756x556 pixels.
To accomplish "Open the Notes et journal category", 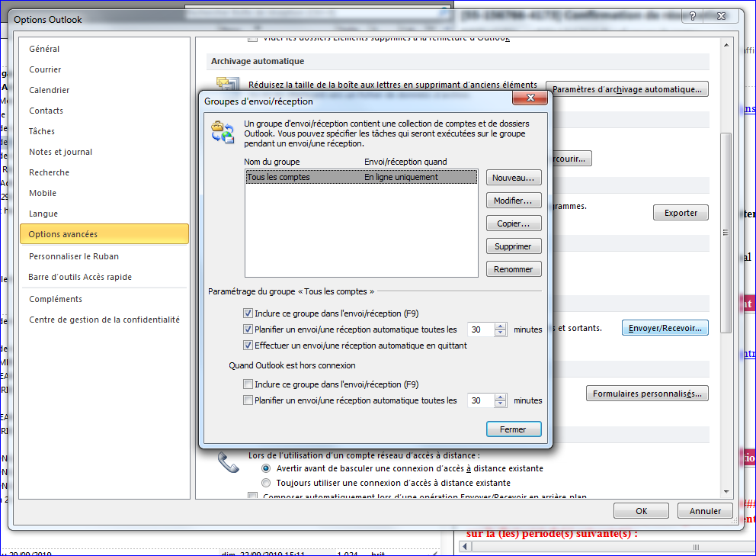I will (x=104, y=152).
